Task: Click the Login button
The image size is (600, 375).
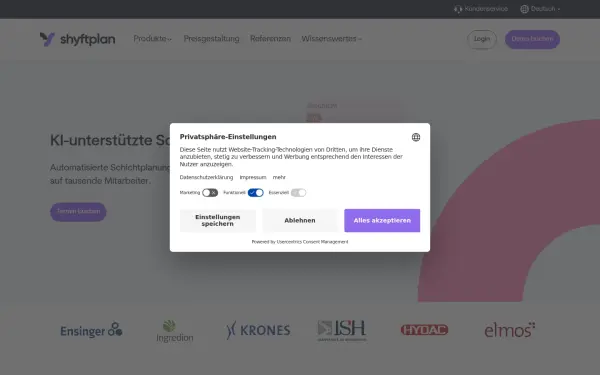Action: [x=482, y=39]
